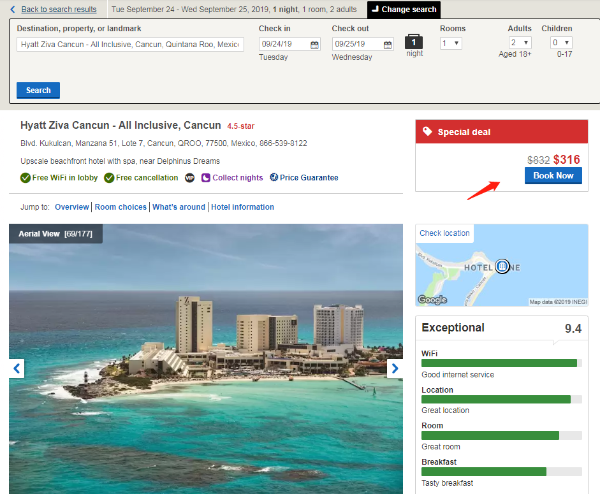The height and width of the screenshot is (494, 600).
Task: Click the Book Now button
Action: pos(553,176)
